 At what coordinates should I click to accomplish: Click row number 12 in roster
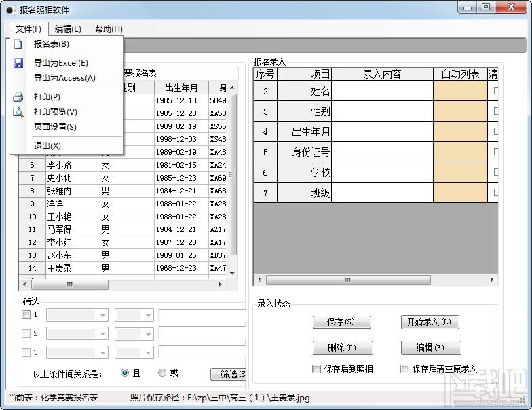tap(33, 243)
